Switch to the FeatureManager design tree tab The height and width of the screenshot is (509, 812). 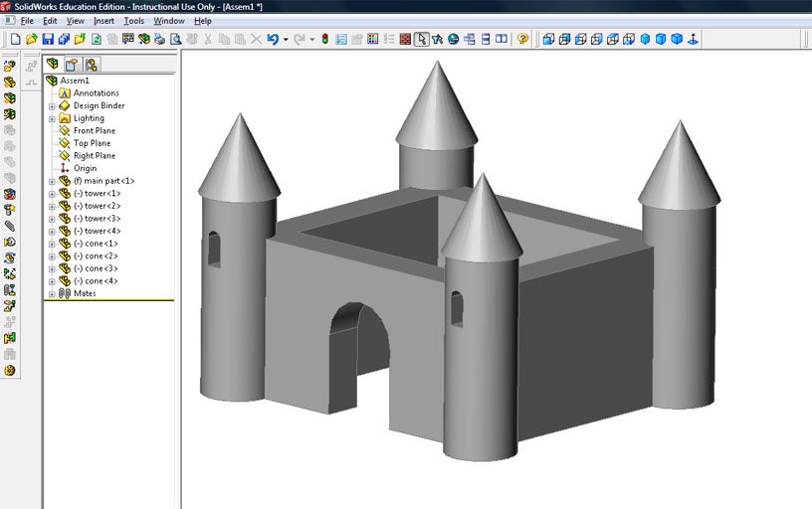[53, 64]
